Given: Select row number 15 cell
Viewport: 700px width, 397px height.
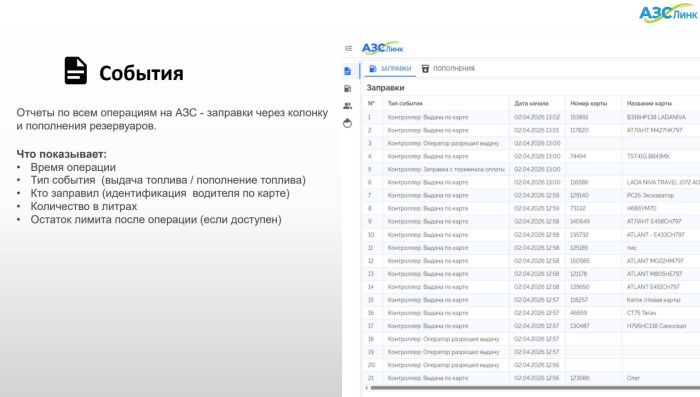Looking at the screenshot, I should tap(371, 300).
